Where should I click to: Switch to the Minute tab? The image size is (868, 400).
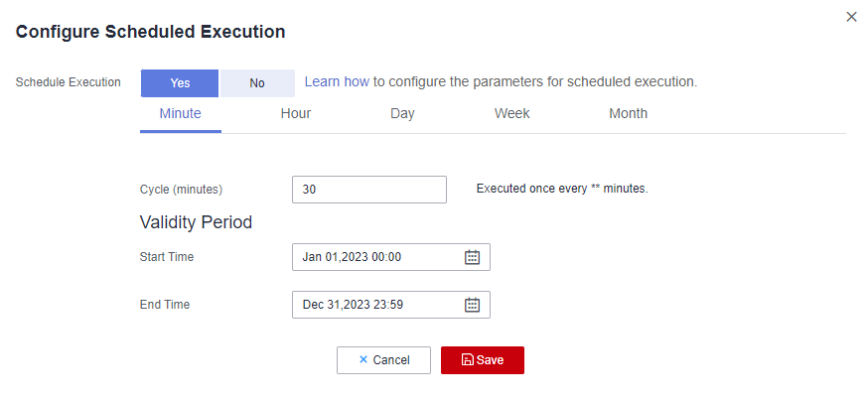(180, 113)
